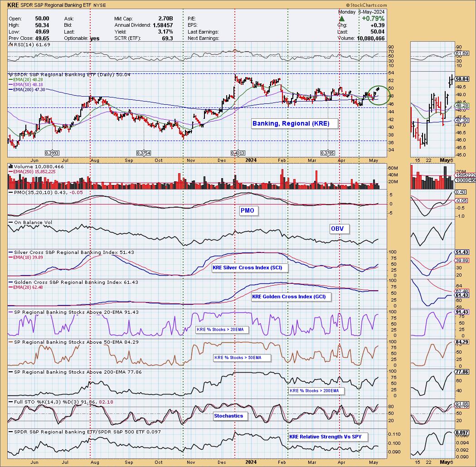Click the 0.3754 price marker label
The image size is (476, 467).
[144, 153]
